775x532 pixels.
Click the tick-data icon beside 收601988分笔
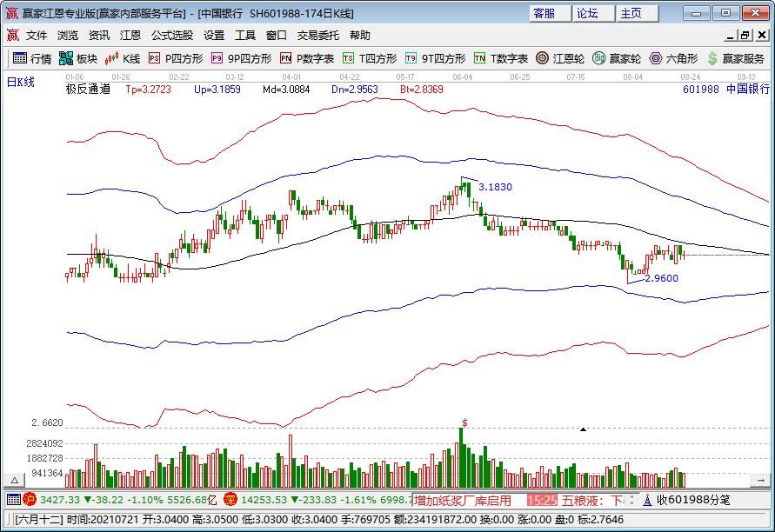(647, 500)
